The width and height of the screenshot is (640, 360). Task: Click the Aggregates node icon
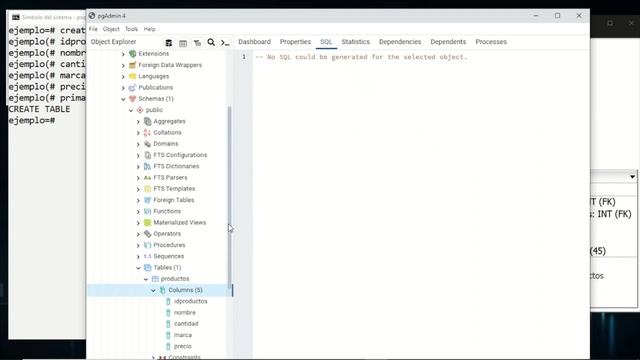[x=147, y=121]
